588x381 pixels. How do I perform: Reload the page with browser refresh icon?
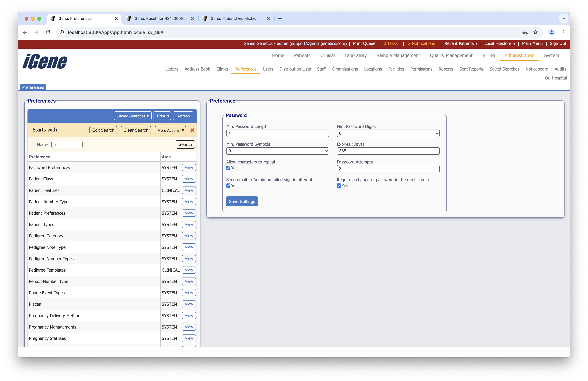[48, 32]
